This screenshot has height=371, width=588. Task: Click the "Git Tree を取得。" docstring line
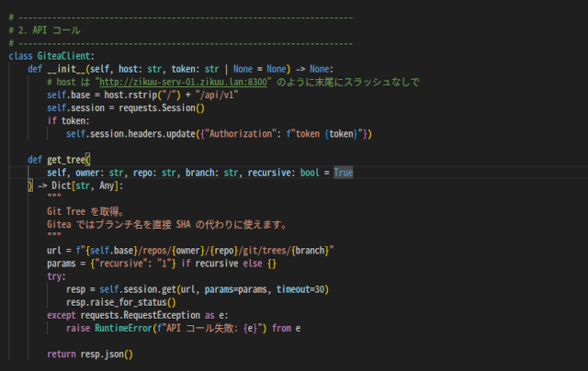pyautogui.click(x=85, y=210)
